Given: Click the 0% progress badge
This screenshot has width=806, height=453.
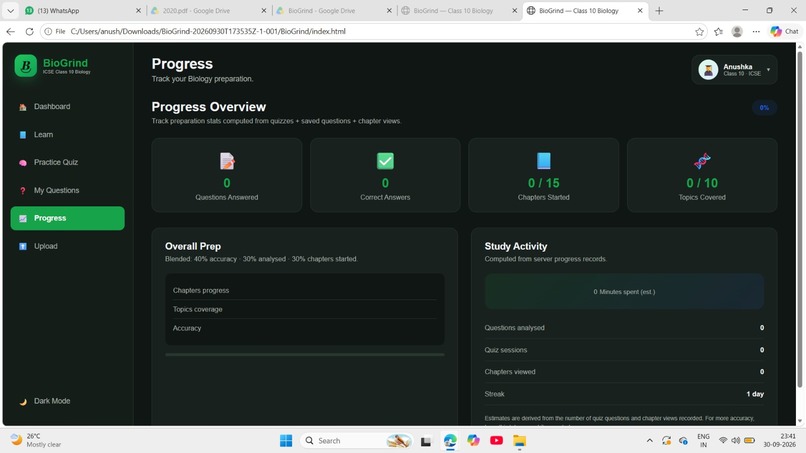Looking at the screenshot, I should pos(764,107).
